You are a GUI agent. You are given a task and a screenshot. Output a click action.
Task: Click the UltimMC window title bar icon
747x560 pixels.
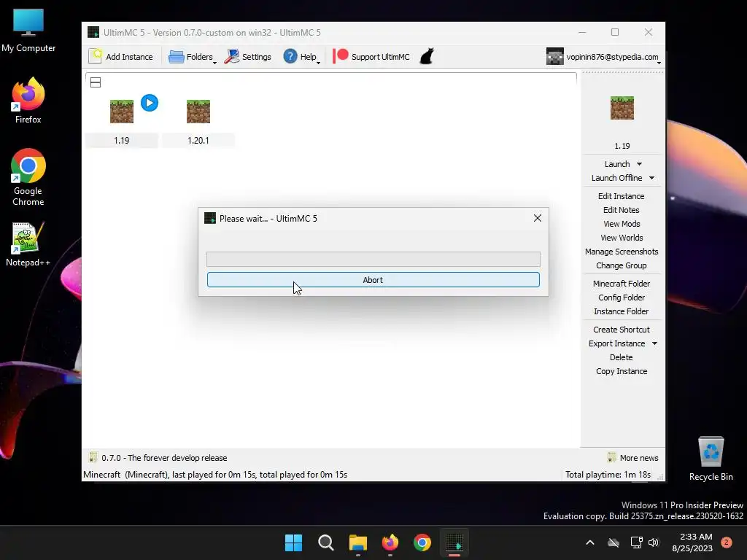pos(93,32)
